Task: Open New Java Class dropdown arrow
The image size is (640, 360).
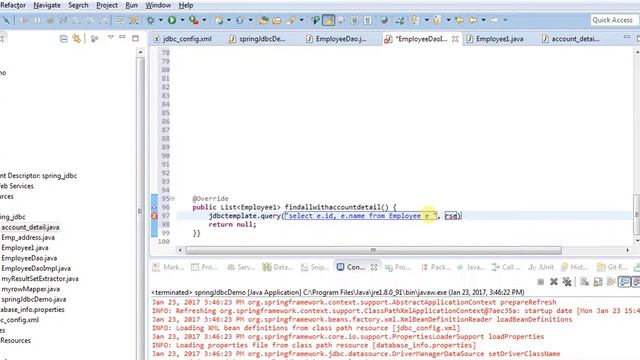Action: [x=250, y=20]
